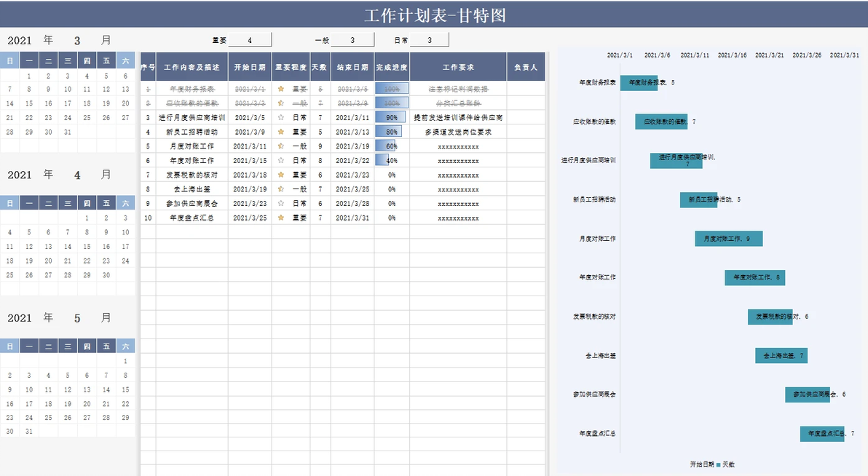This screenshot has width=868, height=476.
Task: Click day 31 in the March calendar
Action: 68,132
